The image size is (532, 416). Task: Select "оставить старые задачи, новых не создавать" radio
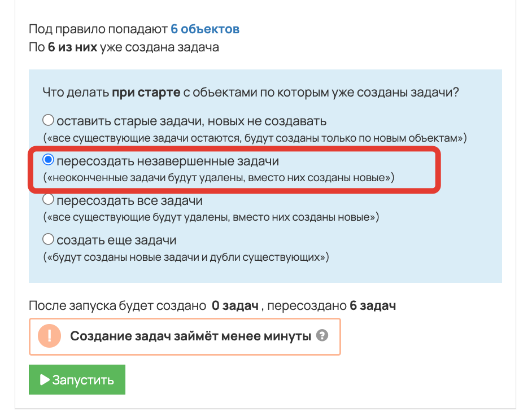(48, 120)
